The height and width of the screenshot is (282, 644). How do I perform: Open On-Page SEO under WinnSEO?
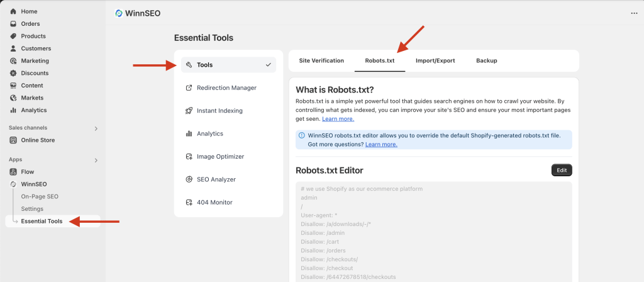coord(40,196)
